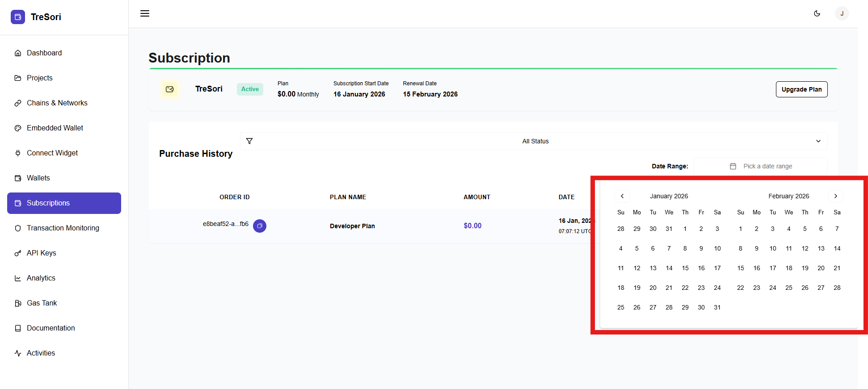The image size is (868, 389).
Task: Click the filter funnel icon
Action: coord(249,141)
